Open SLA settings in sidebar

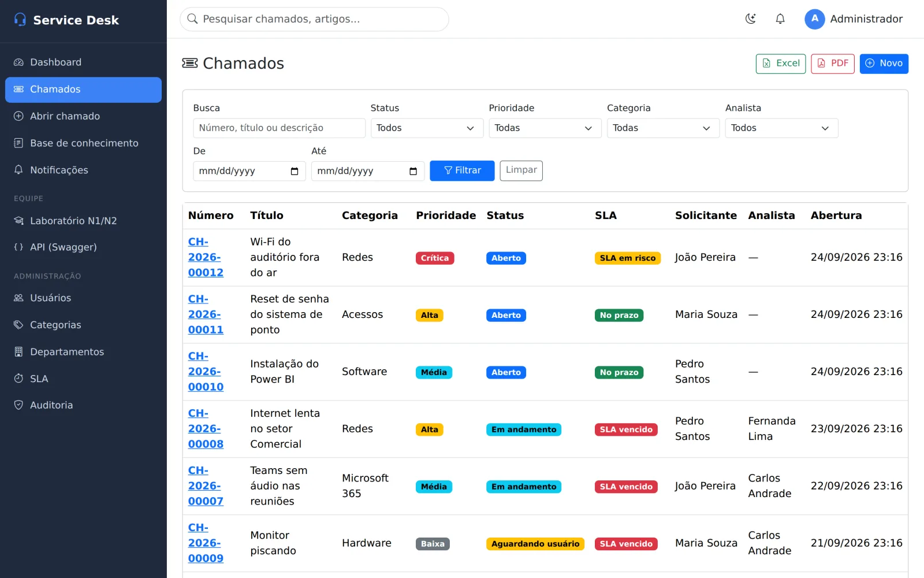pyautogui.click(x=83, y=379)
